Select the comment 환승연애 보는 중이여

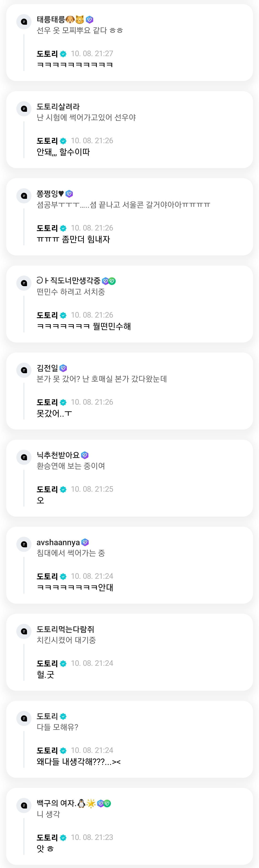pyautogui.click(x=71, y=466)
